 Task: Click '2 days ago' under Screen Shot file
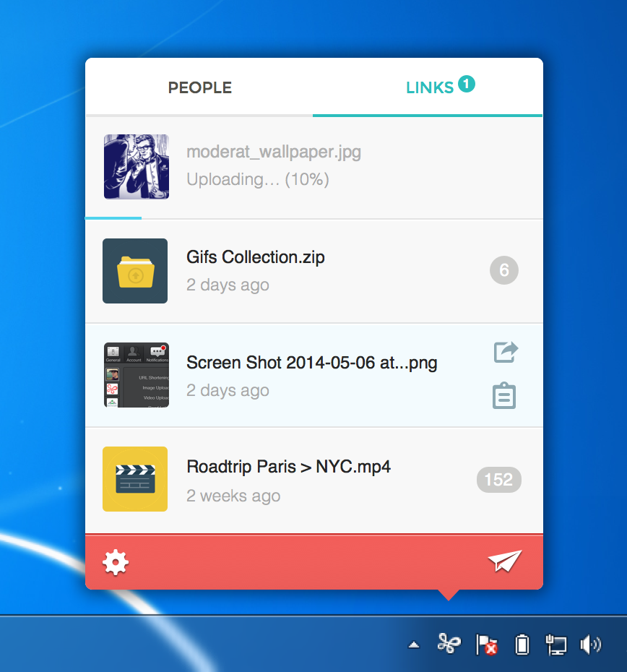point(228,390)
